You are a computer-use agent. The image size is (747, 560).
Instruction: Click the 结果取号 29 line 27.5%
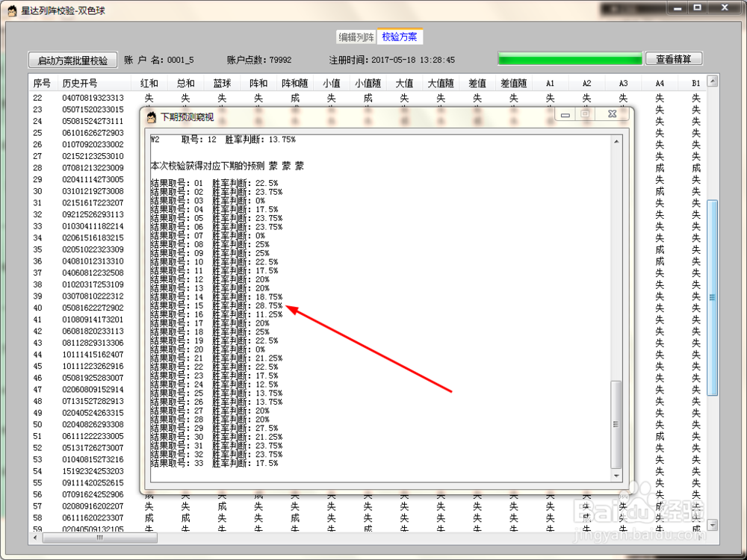point(214,429)
